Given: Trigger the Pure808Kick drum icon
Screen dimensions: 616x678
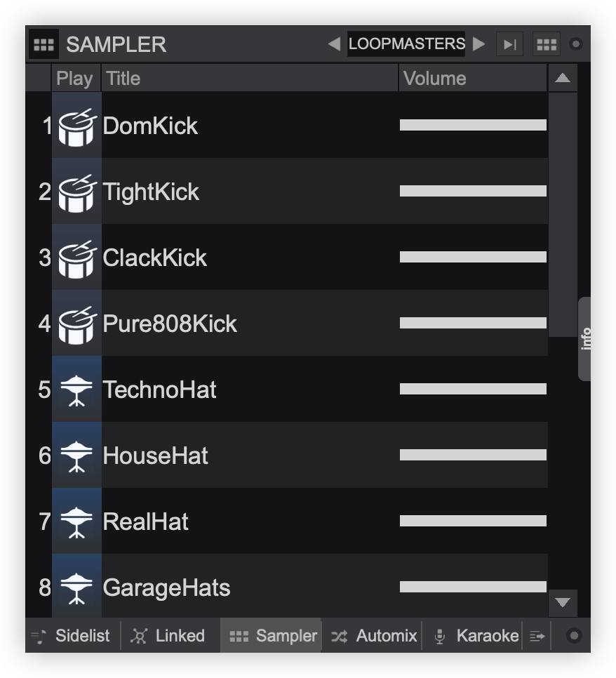Looking at the screenshot, I should point(76,324).
